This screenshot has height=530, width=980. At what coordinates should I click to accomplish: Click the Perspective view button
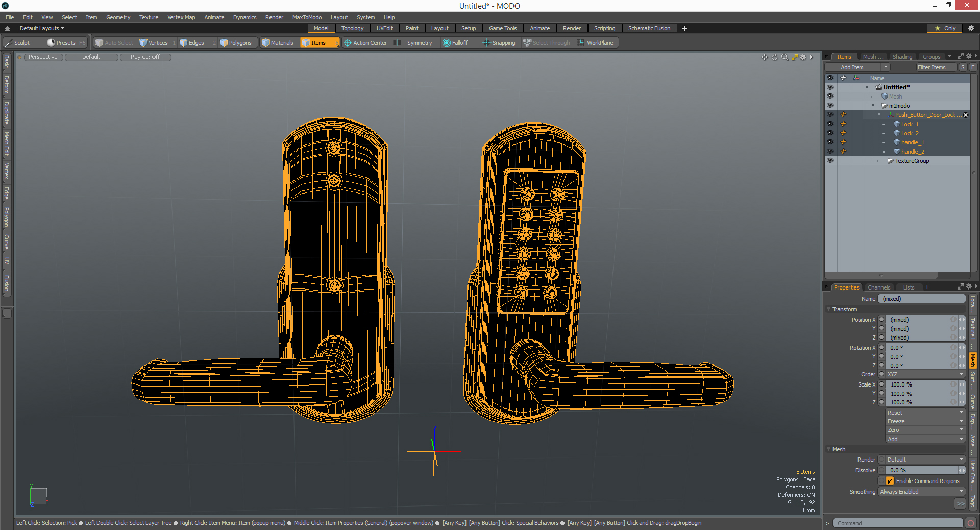click(x=43, y=57)
